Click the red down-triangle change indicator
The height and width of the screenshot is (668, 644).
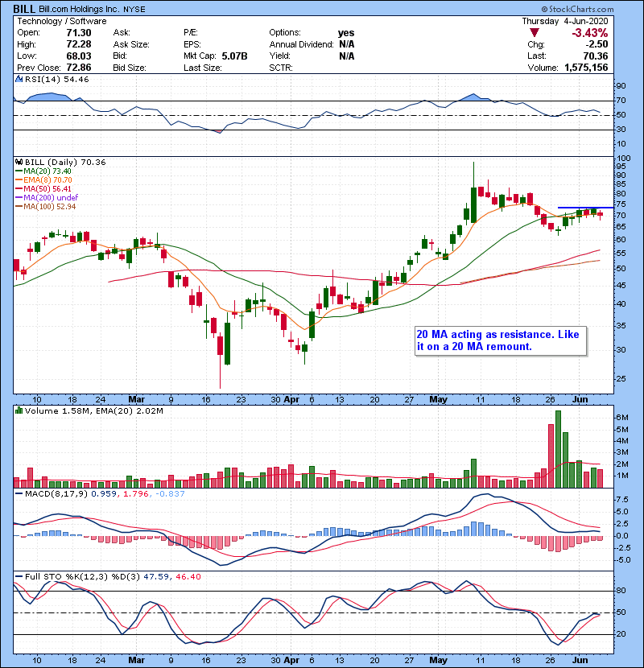point(535,32)
